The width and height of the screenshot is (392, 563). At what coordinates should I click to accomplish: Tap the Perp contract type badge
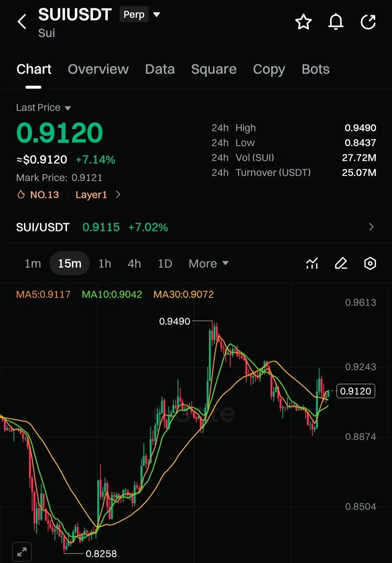(134, 15)
